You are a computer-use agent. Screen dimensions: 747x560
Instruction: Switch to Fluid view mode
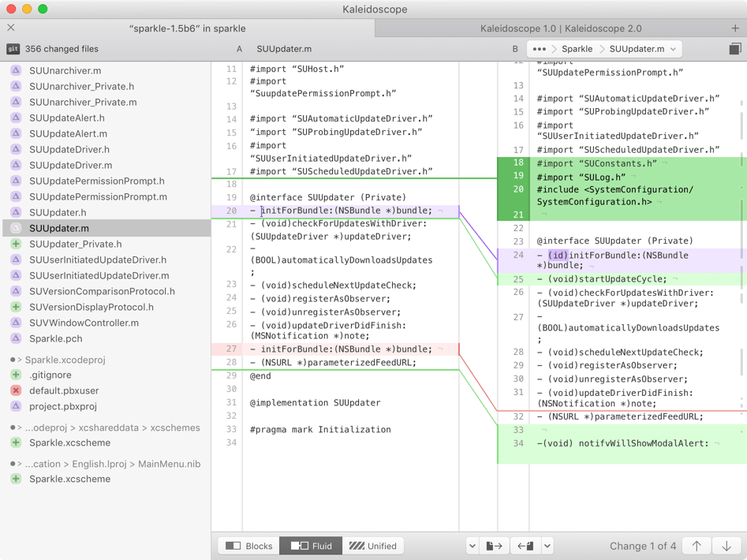point(312,546)
